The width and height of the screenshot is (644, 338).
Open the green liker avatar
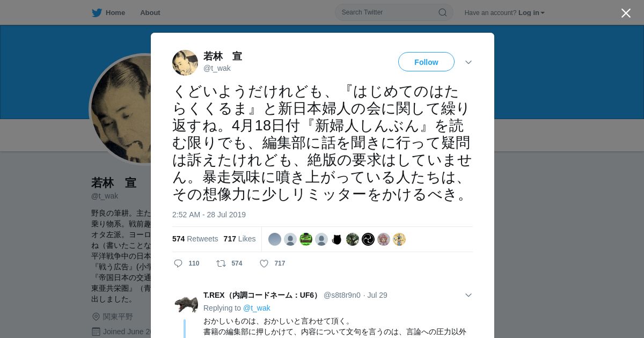click(x=306, y=239)
